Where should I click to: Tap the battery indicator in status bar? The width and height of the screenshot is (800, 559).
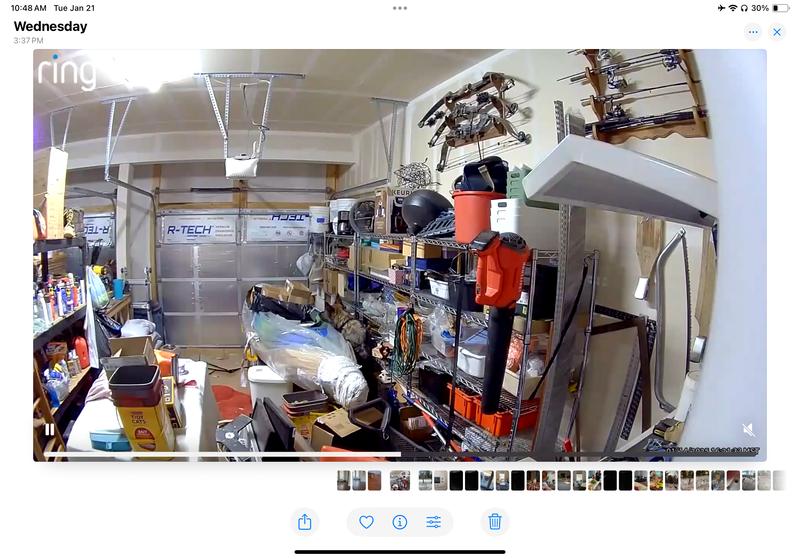pyautogui.click(x=781, y=8)
